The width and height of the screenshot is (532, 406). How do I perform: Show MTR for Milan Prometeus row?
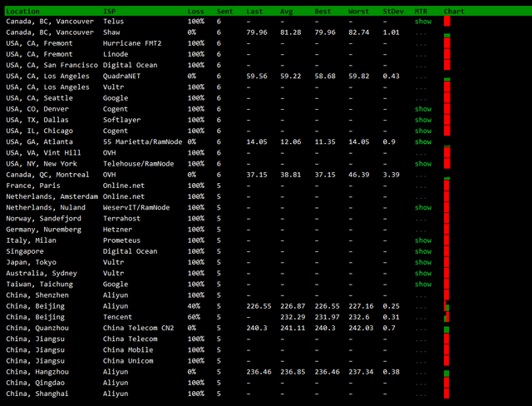click(423, 240)
